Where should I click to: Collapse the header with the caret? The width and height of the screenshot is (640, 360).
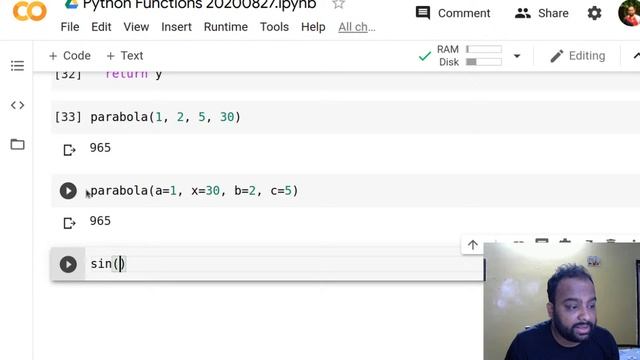(x=636, y=56)
